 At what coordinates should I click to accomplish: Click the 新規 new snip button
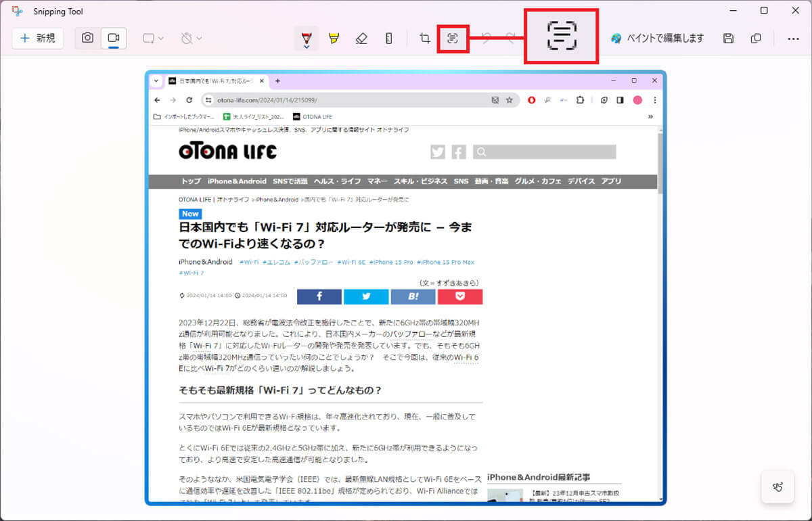click(x=38, y=38)
